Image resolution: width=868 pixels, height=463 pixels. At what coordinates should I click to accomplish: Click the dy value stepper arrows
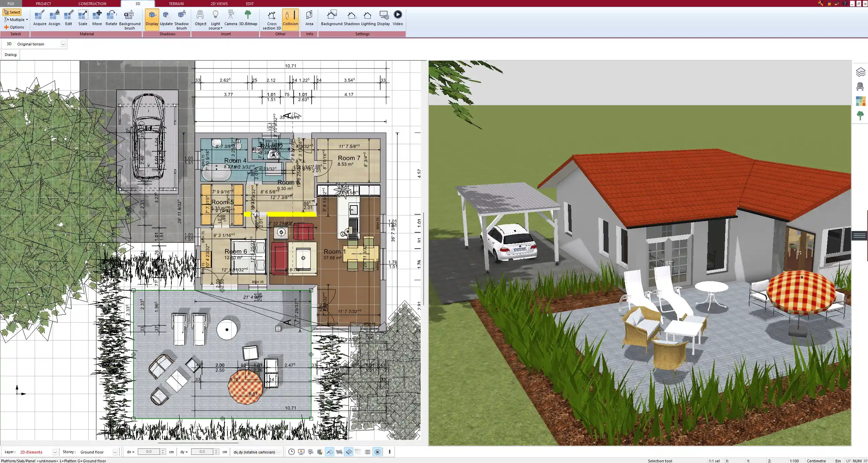[216, 452]
